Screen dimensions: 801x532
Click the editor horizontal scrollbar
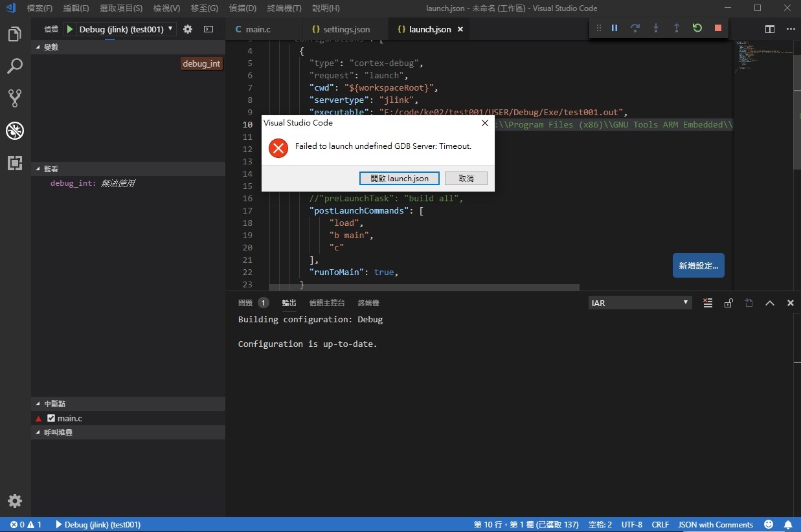coord(424,287)
